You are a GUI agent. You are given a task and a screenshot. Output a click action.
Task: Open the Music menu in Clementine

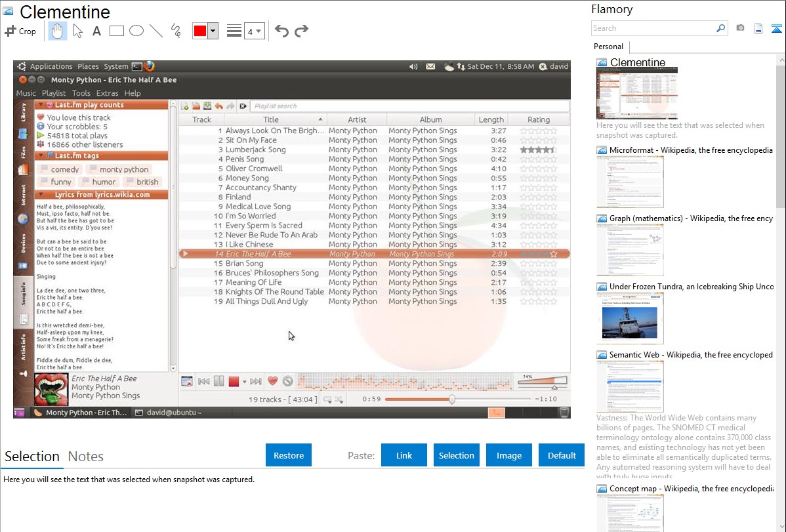[26, 93]
